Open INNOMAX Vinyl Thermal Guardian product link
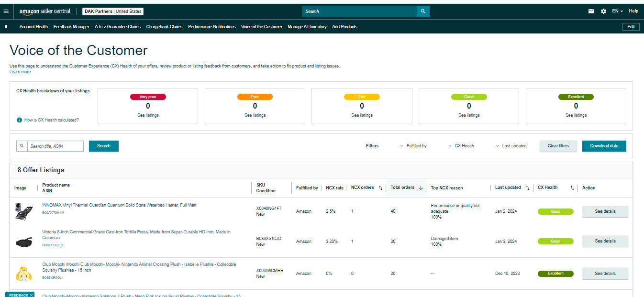 (119, 205)
